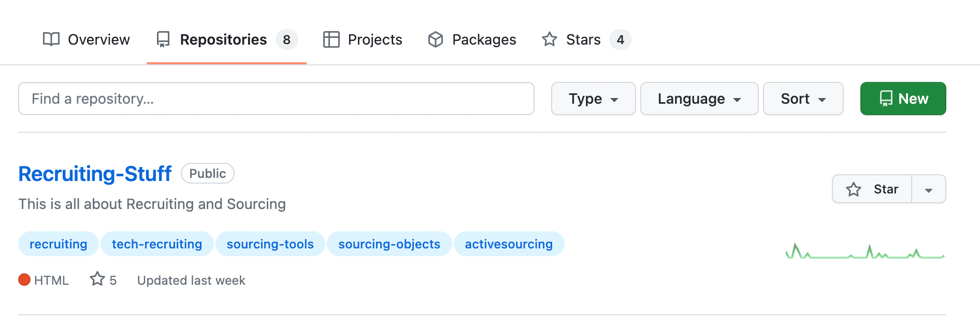Click the stars count badge 4
Image resolution: width=980 pixels, height=334 pixels.
click(x=620, y=39)
